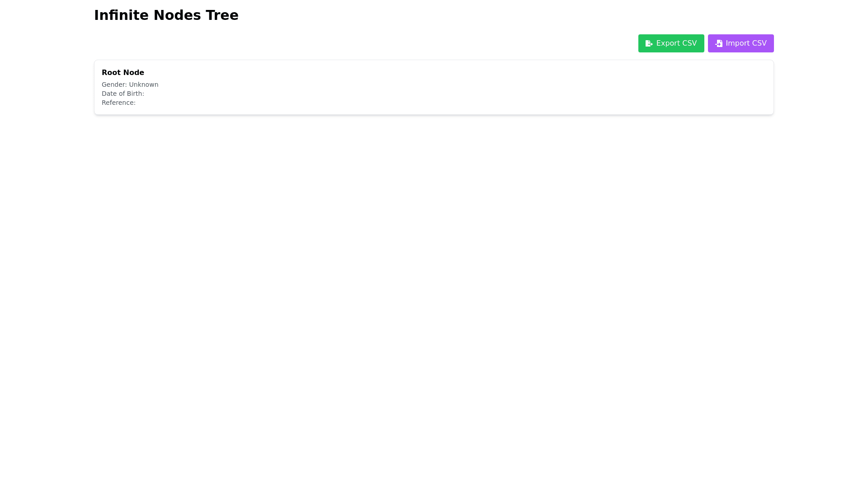Click the "Import CSV" text label
Image resolution: width=868 pixels, height=488 pixels.
point(746,43)
